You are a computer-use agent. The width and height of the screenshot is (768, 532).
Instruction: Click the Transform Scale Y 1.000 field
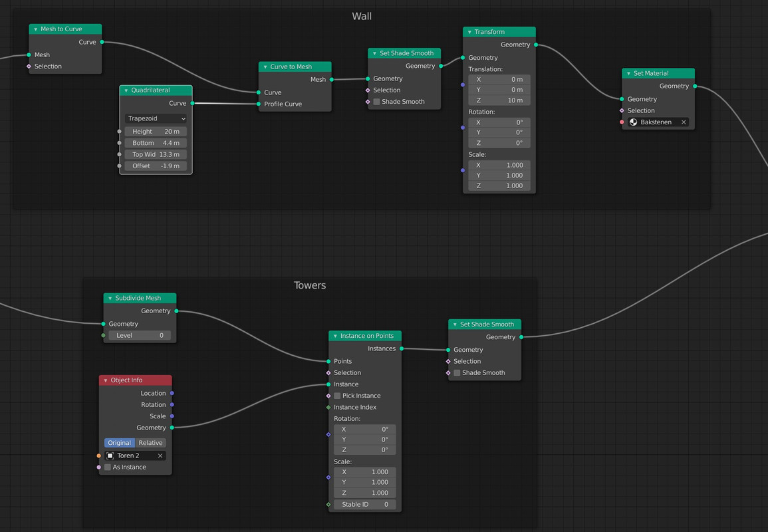(499, 176)
